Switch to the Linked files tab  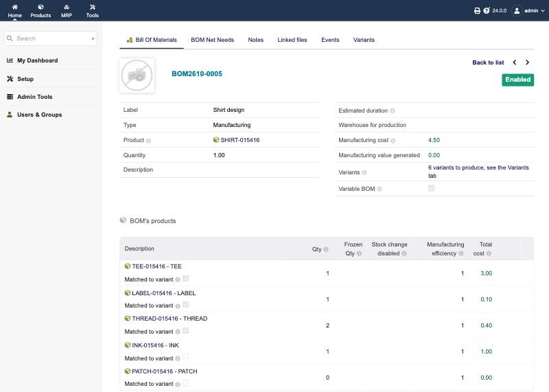click(x=292, y=40)
